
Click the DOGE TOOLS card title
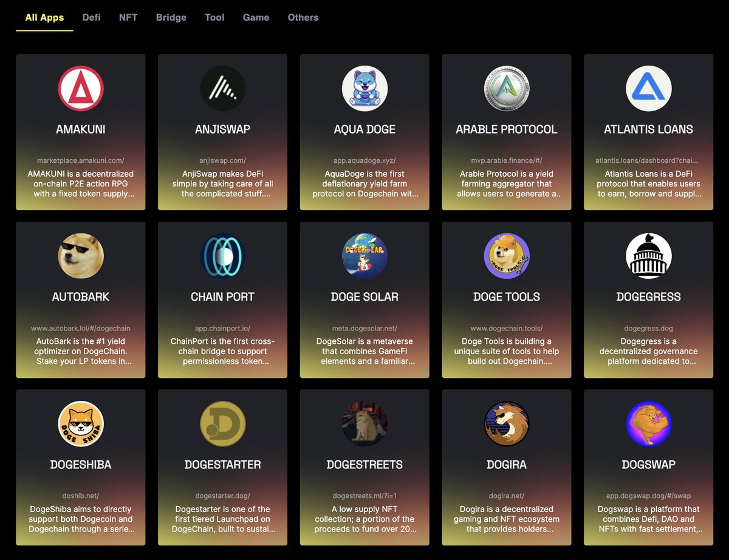pyautogui.click(x=507, y=297)
